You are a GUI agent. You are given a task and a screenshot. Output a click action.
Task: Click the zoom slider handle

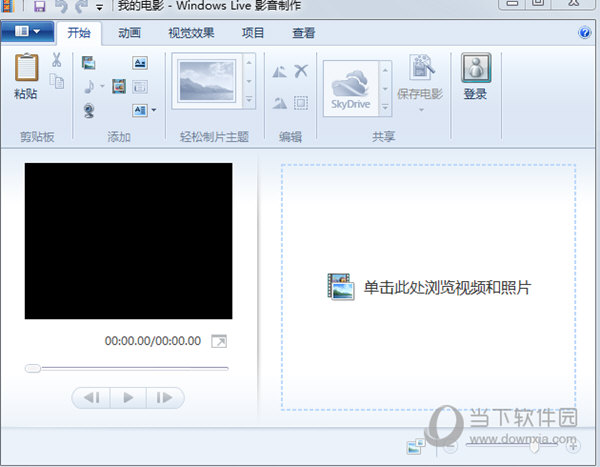coord(535,446)
